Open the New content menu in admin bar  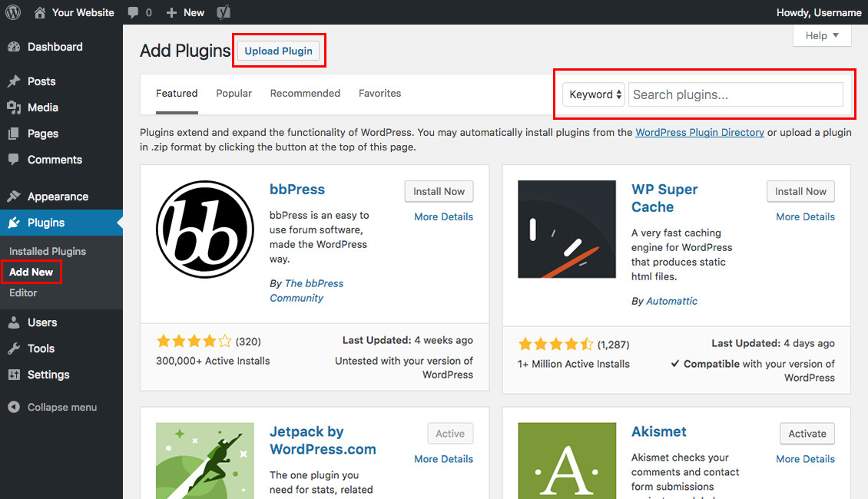tap(185, 12)
